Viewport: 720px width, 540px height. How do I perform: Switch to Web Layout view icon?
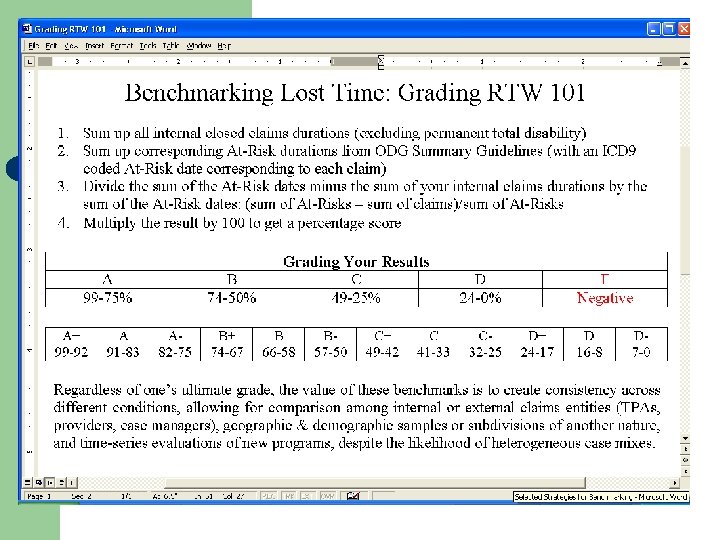click(39, 482)
